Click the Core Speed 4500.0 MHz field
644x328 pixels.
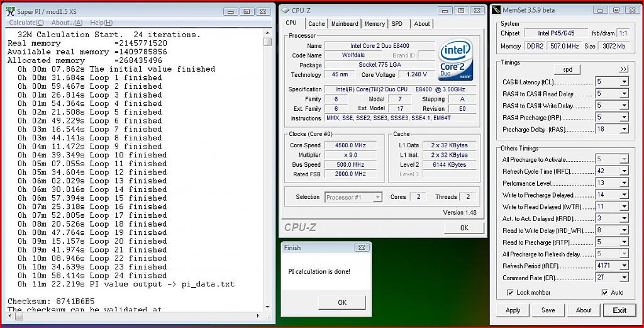350,145
